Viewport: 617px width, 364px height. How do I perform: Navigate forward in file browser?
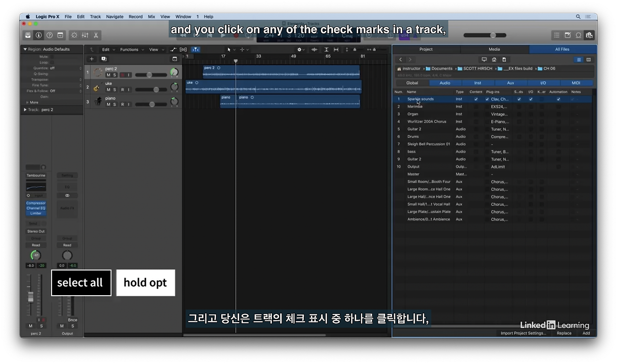coord(410,60)
